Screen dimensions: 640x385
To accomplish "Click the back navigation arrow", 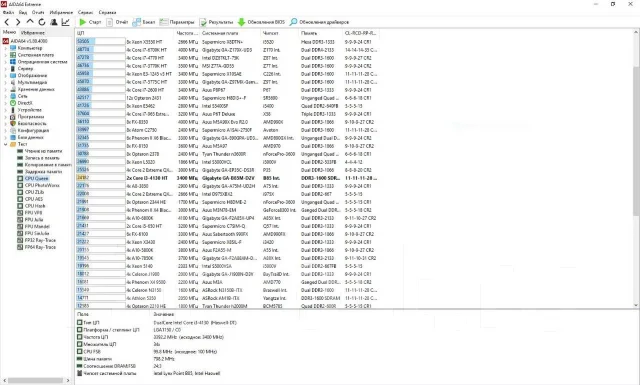I will 7,22.
